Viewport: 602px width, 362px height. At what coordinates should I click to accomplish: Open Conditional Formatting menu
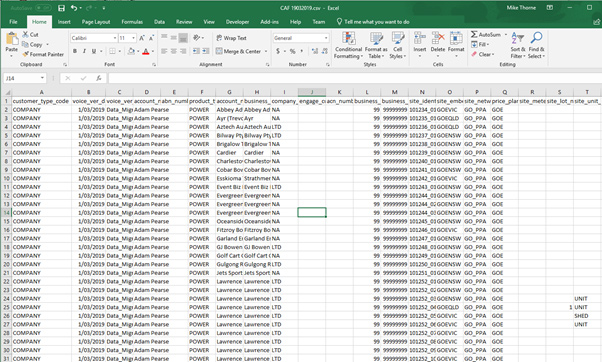click(x=348, y=45)
